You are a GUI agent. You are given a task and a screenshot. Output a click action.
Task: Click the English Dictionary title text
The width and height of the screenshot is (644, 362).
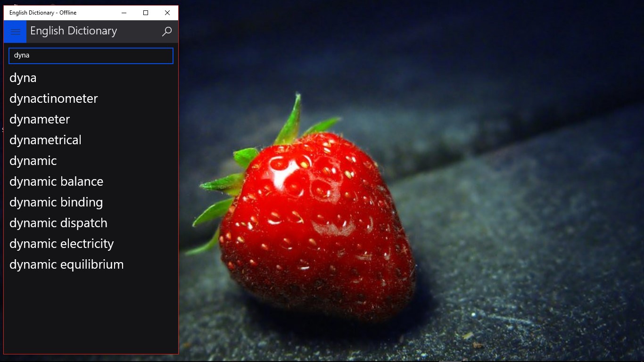pyautogui.click(x=73, y=31)
